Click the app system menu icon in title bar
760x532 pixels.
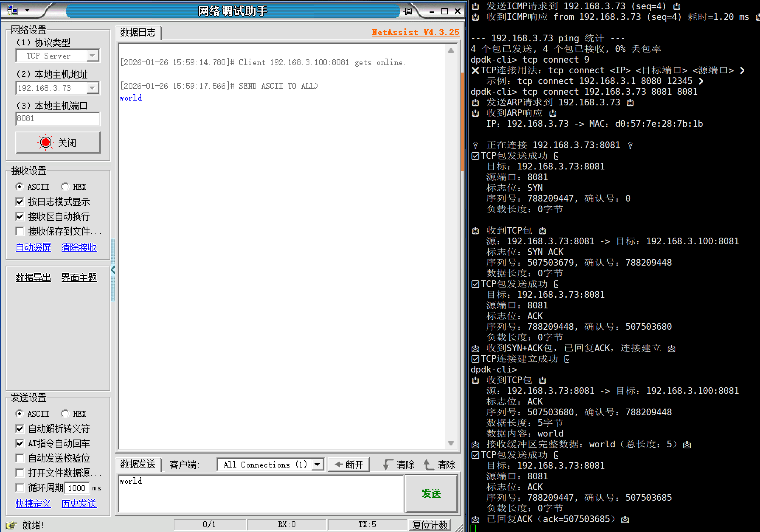[x=12, y=10]
